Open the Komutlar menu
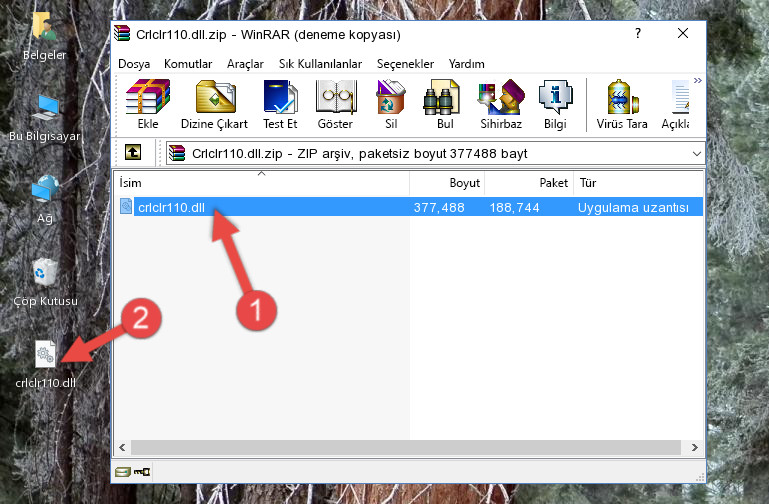Viewport: 769px width, 504px height. click(x=188, y=64)
